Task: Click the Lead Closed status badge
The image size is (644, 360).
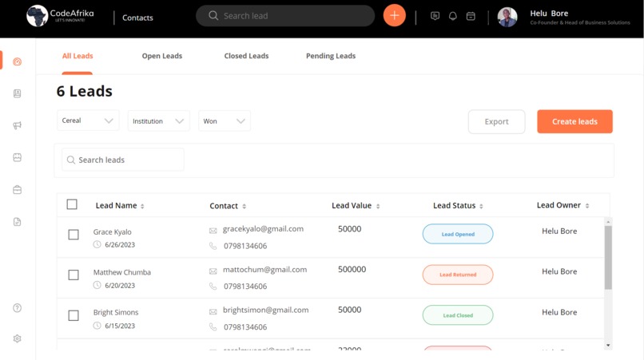Action: point(458,315)
